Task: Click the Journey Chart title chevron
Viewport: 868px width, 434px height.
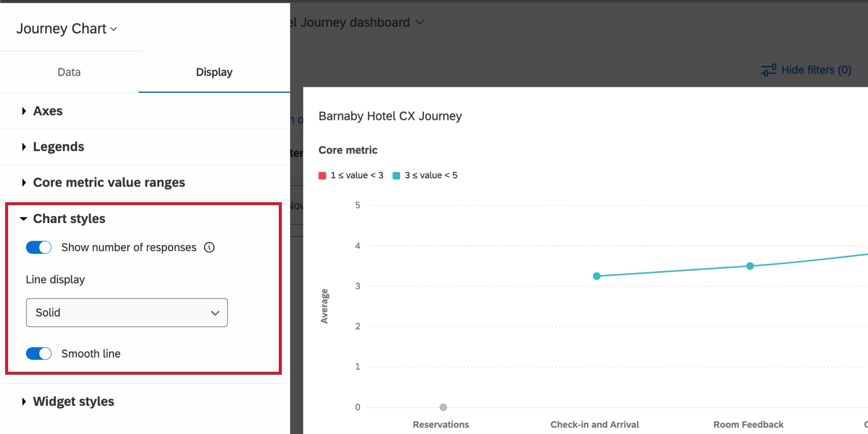Action: (114, 29)
